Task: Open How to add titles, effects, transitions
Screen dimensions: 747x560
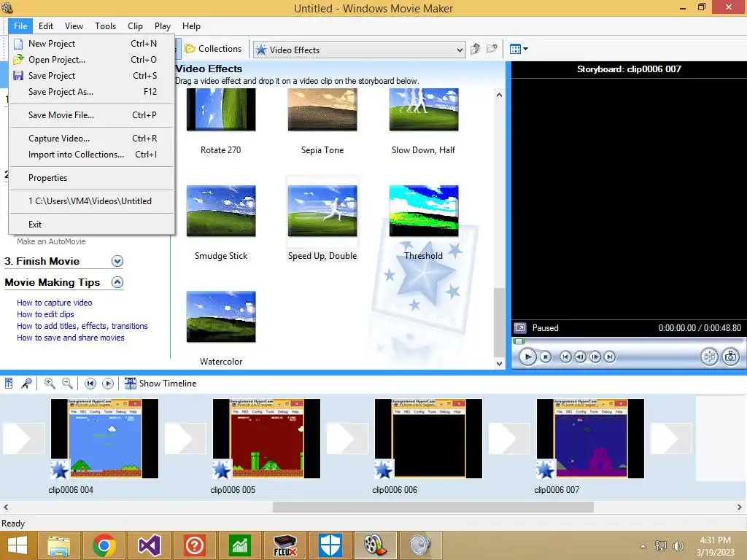Action: pyautogui.click(x=82, y=326)
